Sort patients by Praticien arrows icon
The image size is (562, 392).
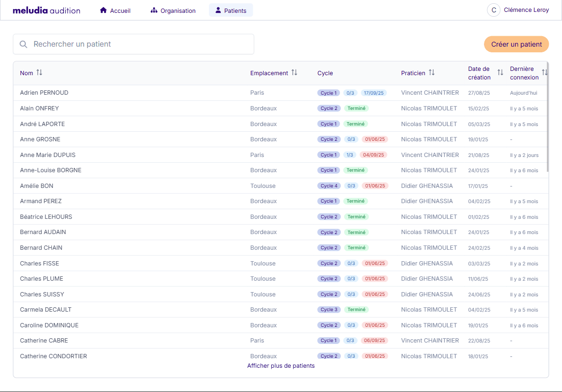click(x=432, y=73)
